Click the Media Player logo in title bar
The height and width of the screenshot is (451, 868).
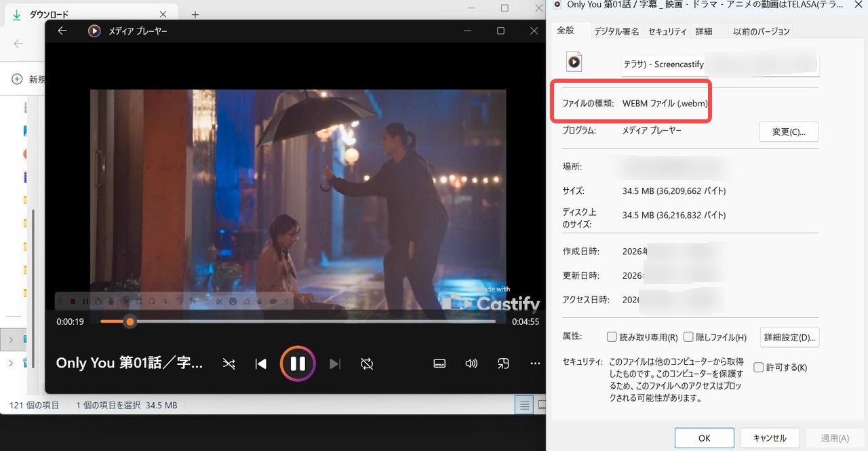click(x=94, y=31)
